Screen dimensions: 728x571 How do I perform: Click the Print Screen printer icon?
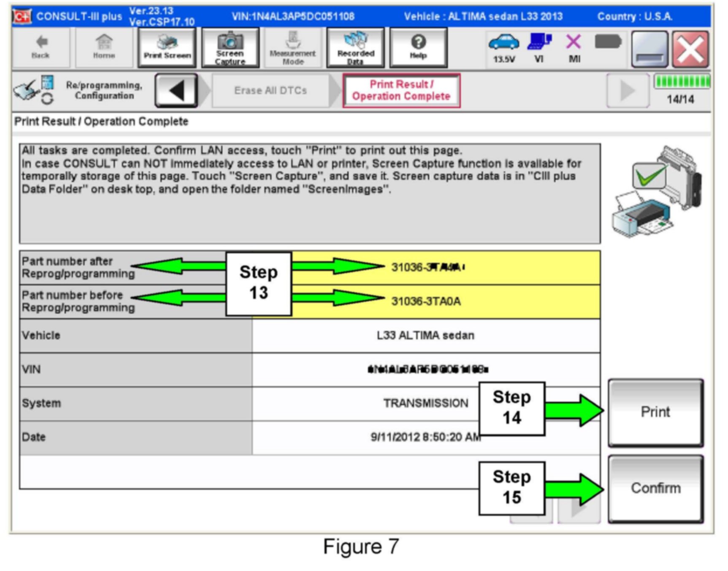point(167,47)
